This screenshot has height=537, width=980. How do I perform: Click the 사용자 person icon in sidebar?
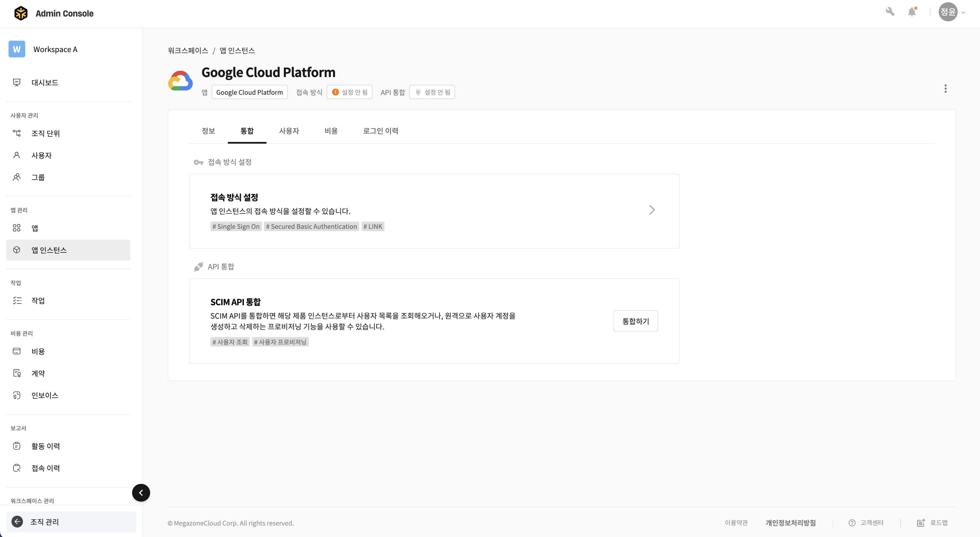click(x=17, y=155)
